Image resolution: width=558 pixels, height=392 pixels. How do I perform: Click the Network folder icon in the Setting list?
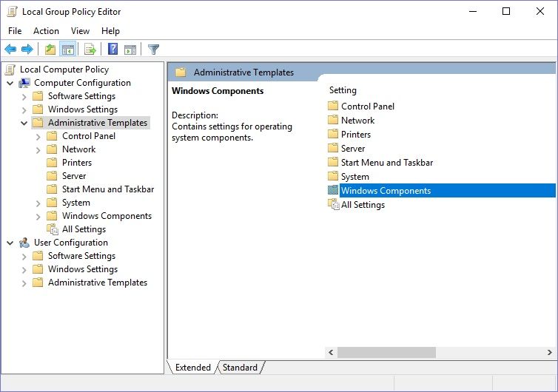[333, 121]
